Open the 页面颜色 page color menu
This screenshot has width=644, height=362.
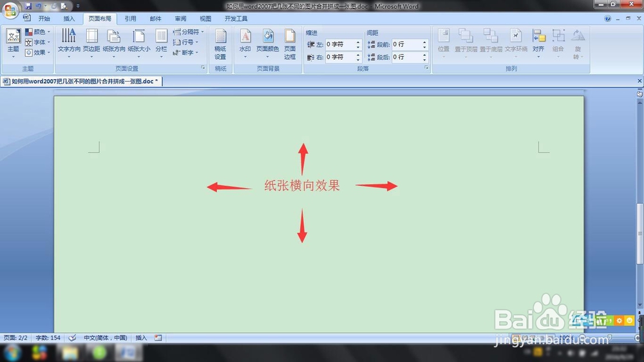(x=267, y=43)
